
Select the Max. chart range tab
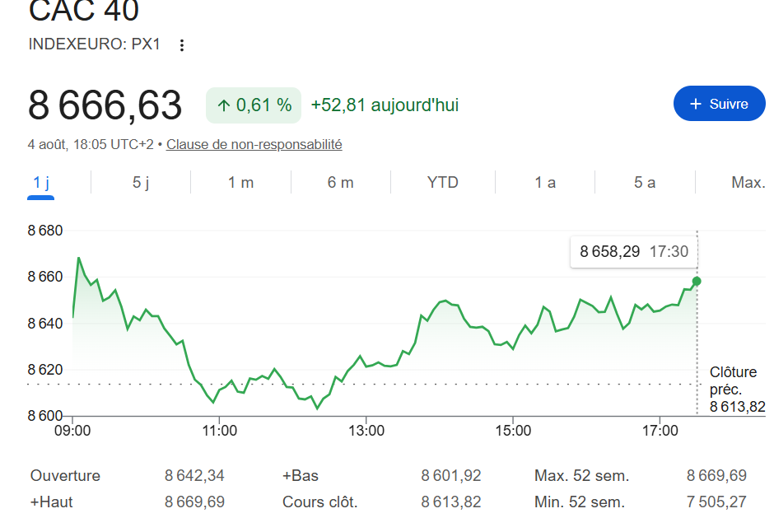(x=748, y=183)
